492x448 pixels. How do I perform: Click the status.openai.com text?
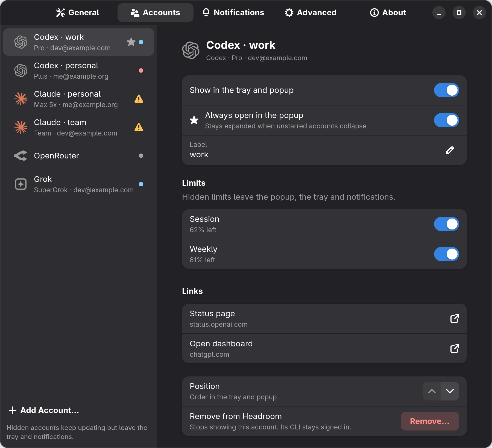[x=218, y=325]
